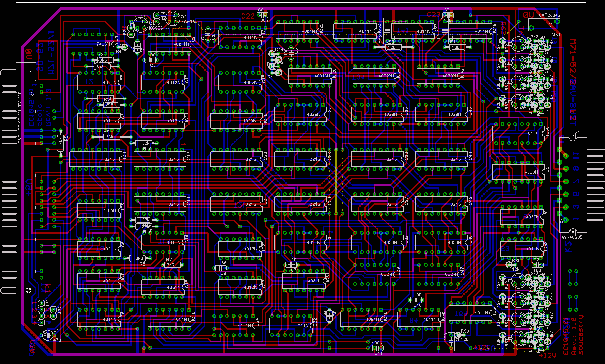Select the IC42 4030N chip
This screenshot has height=364, width=605.
[438, 76]
